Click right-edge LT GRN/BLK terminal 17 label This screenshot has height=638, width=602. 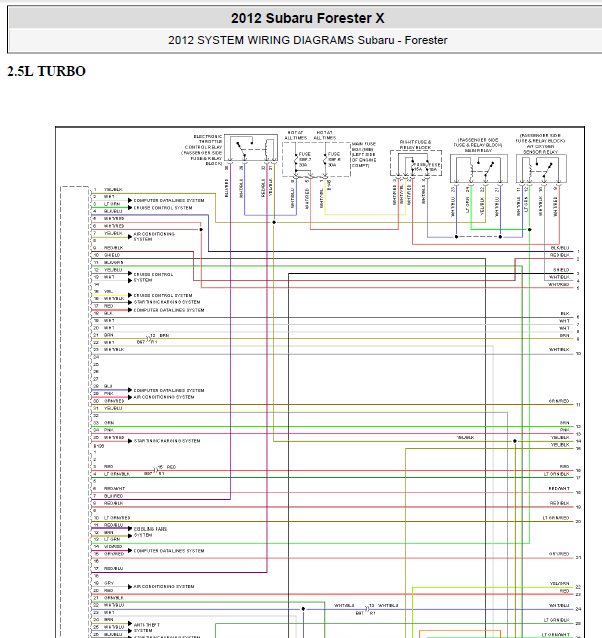pyautogui.click(x=556, y=474)
